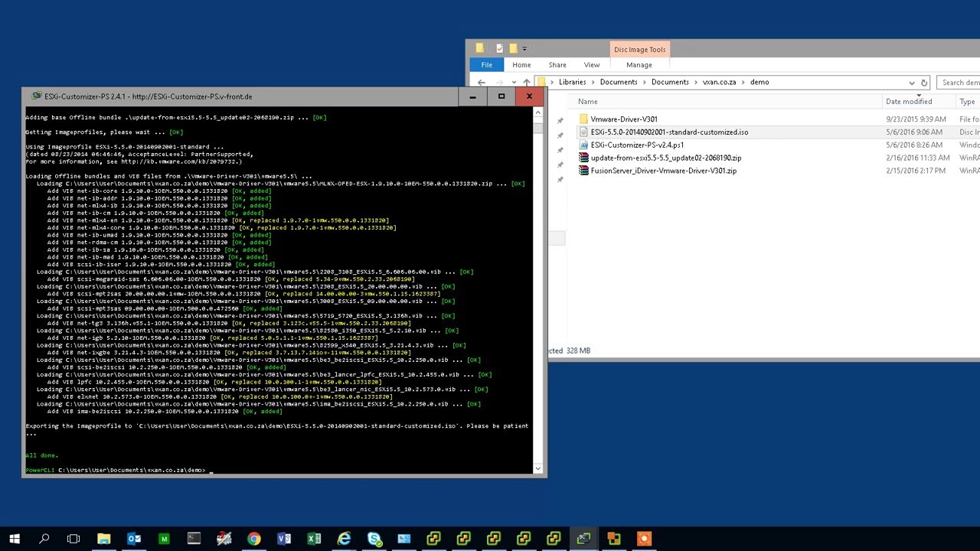The height and width of the screenshot is (551, 980).
Task: Navigate to vxan.co.za in breadcrumb
Action: click(719, 83)
